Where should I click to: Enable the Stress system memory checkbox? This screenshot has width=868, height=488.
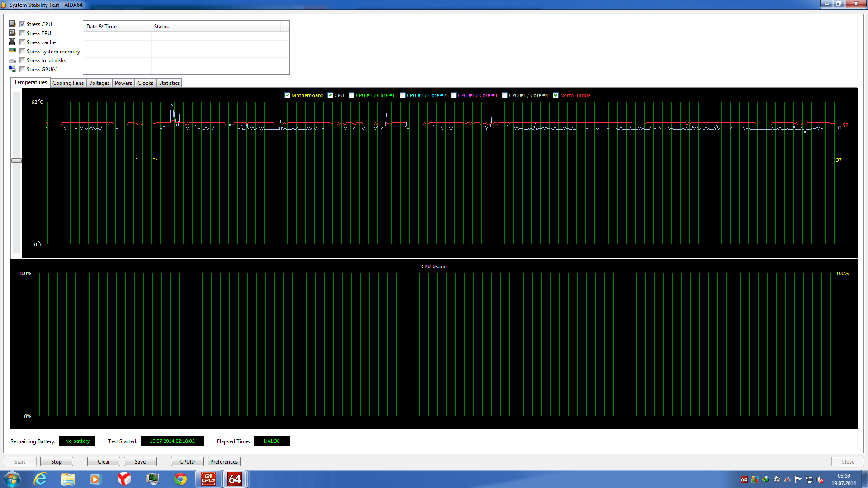[22, 52]
